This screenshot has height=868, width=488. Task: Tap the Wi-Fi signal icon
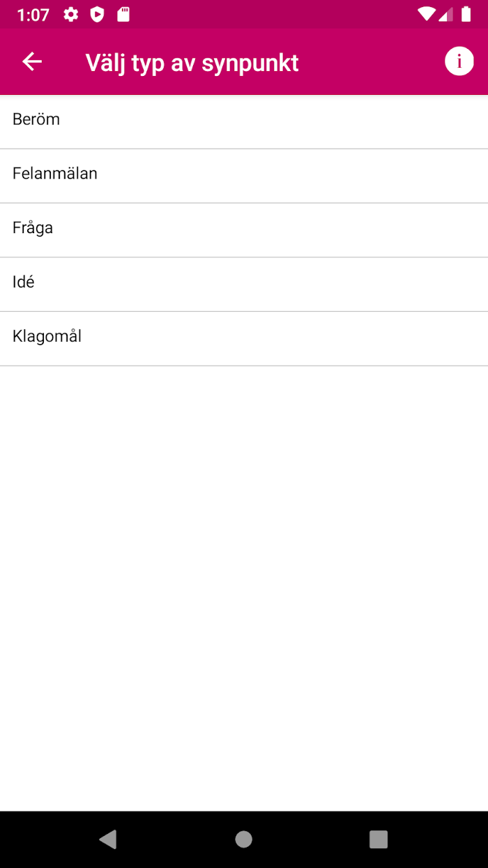click(426, 15)
